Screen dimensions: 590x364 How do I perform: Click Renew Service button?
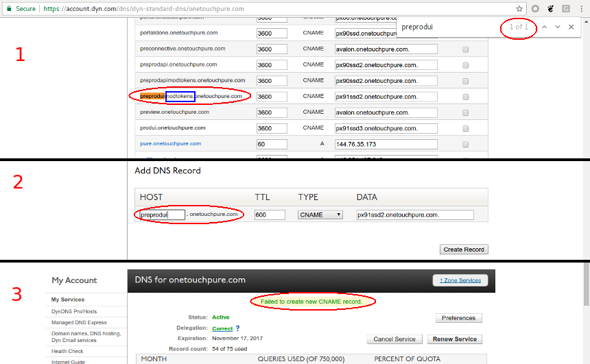pos(455,339)
